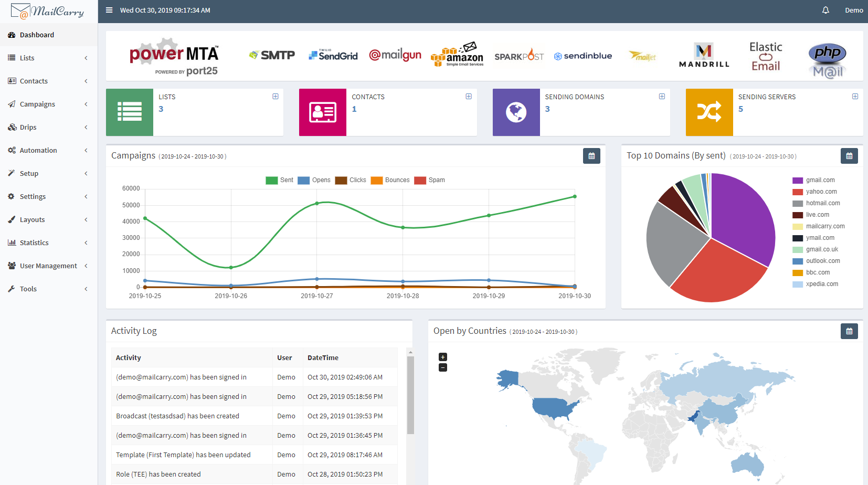Open the Open by Countries calendar

coord(849,331)
